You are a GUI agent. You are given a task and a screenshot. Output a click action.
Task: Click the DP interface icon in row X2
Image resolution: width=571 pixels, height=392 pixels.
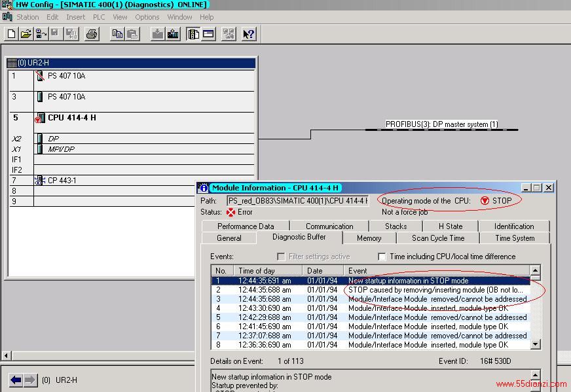(40, 139)
